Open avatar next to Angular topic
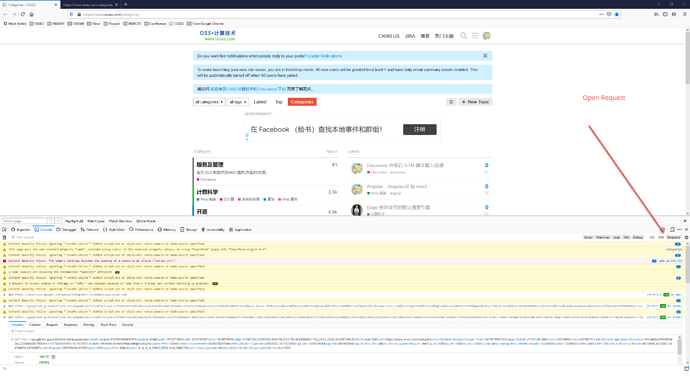The width and height of the screenshot is (690, 377). click(x=357, y=189)
